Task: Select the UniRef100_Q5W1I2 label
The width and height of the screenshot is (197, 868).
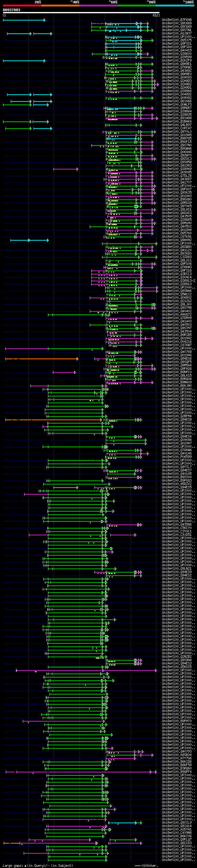Action: [177, 294]
